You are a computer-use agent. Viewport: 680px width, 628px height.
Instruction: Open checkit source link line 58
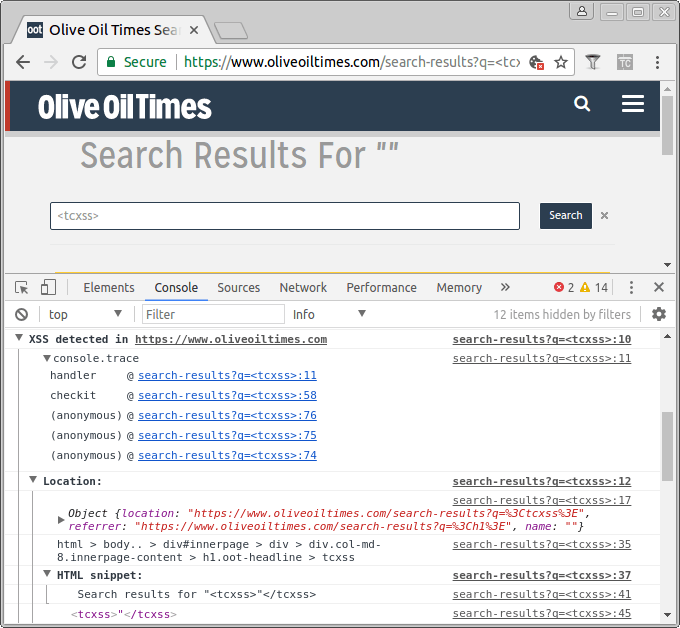pos(227,395)
